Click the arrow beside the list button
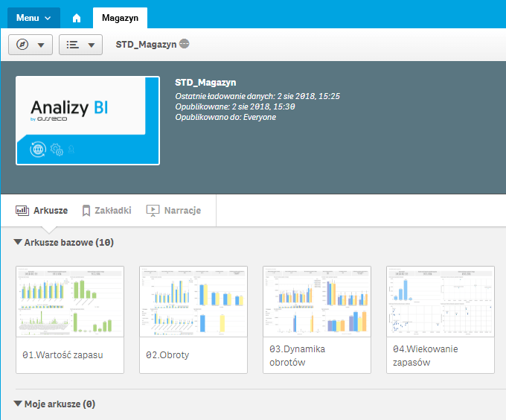 (92, 45)
